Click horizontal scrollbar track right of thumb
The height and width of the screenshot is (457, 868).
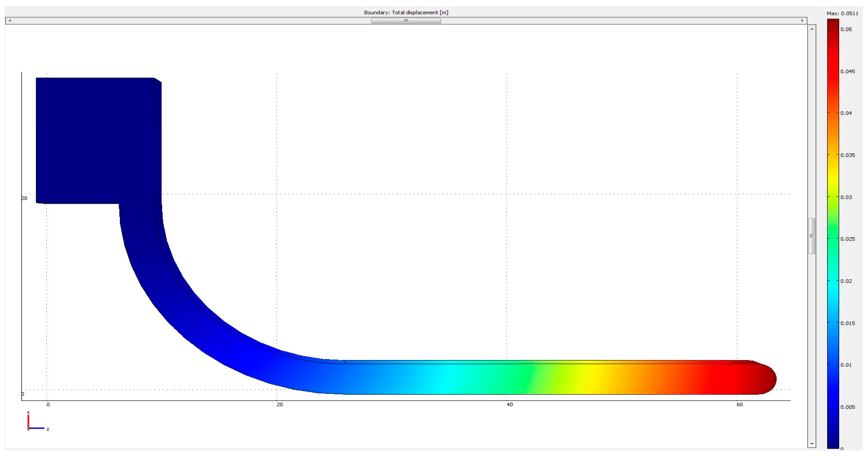click(x=620, y=21)
